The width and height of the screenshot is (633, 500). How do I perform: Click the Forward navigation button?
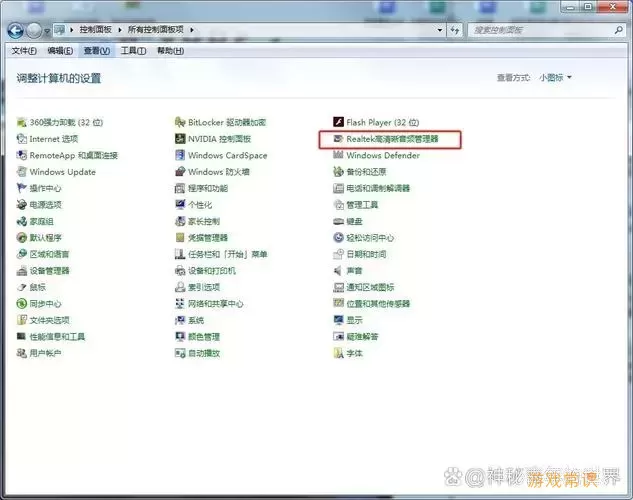point(34,30)
